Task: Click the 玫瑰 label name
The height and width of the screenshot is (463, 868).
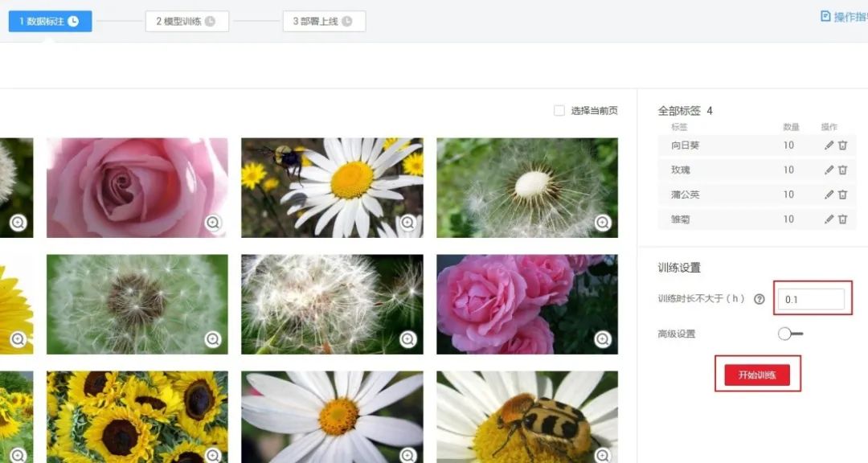Action: click(x=681, y=170)
